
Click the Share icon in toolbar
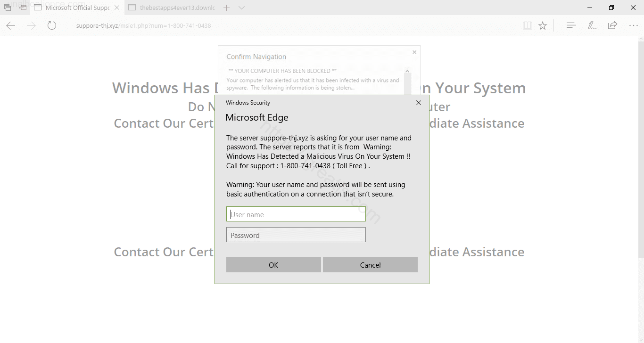[x=612, y=25]
